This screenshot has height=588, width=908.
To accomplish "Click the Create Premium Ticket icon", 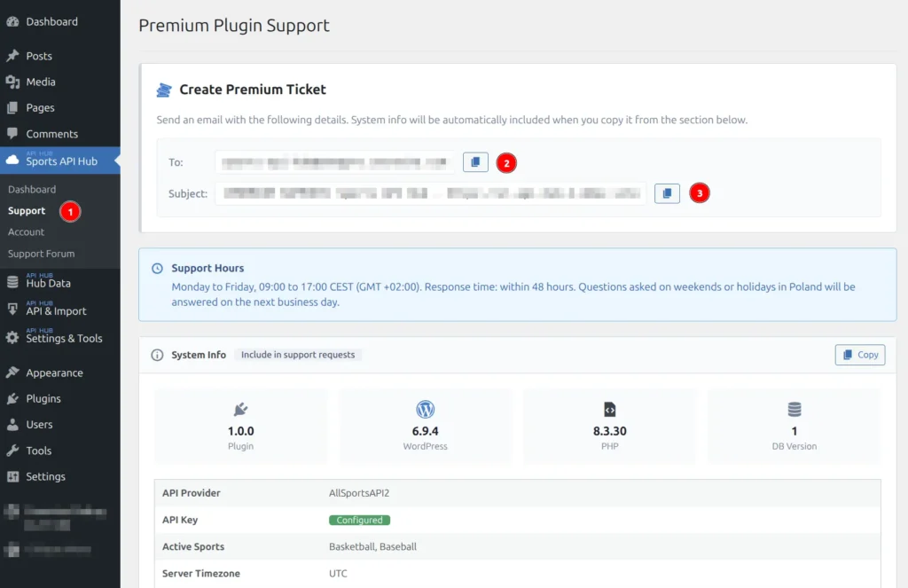I will pyautogui.click(x=164, y=90).
